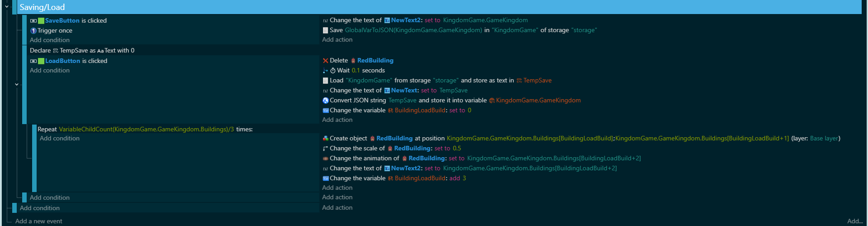Click the red X Delete action icon

coord(325,61)
